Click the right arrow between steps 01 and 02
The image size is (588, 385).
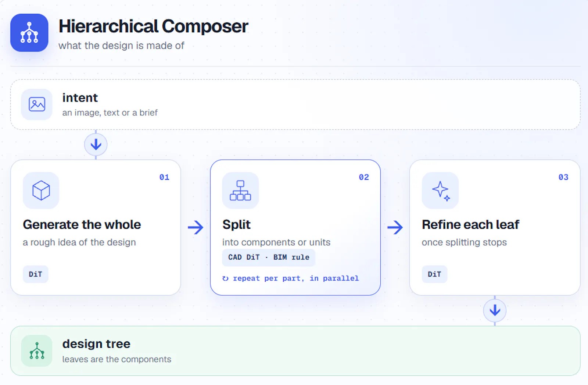196,227
